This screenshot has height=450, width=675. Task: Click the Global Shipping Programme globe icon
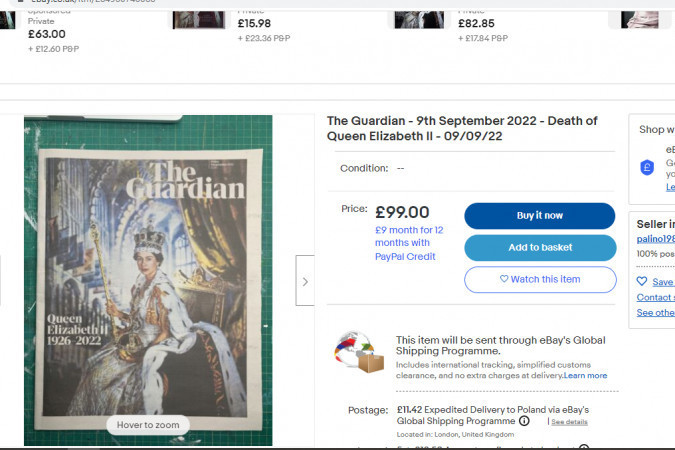tap(358, 353)
